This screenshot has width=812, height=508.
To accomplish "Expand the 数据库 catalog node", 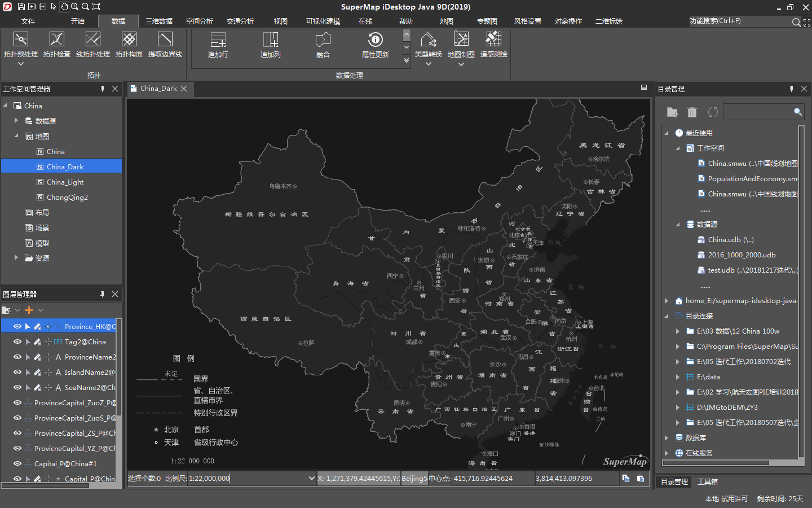I will (667, 437).
